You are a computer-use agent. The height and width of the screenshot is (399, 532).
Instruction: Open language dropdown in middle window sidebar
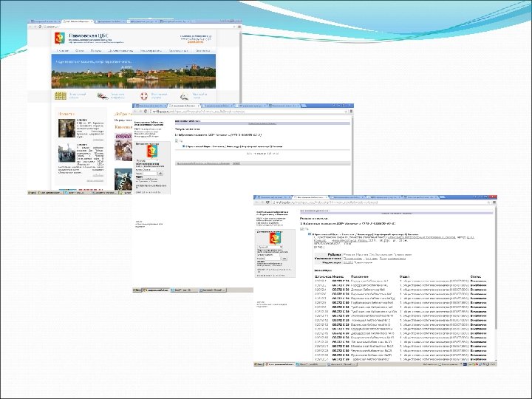tap(146, 160)
